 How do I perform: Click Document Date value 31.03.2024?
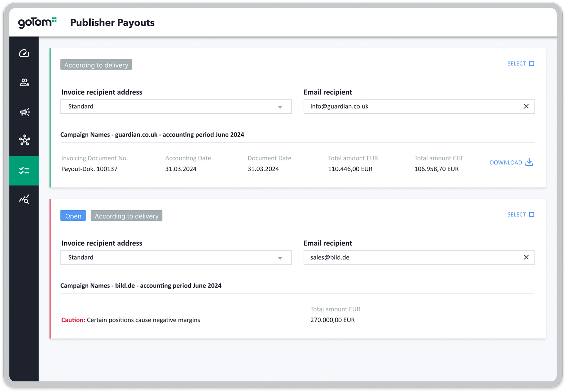click(263, 169)
